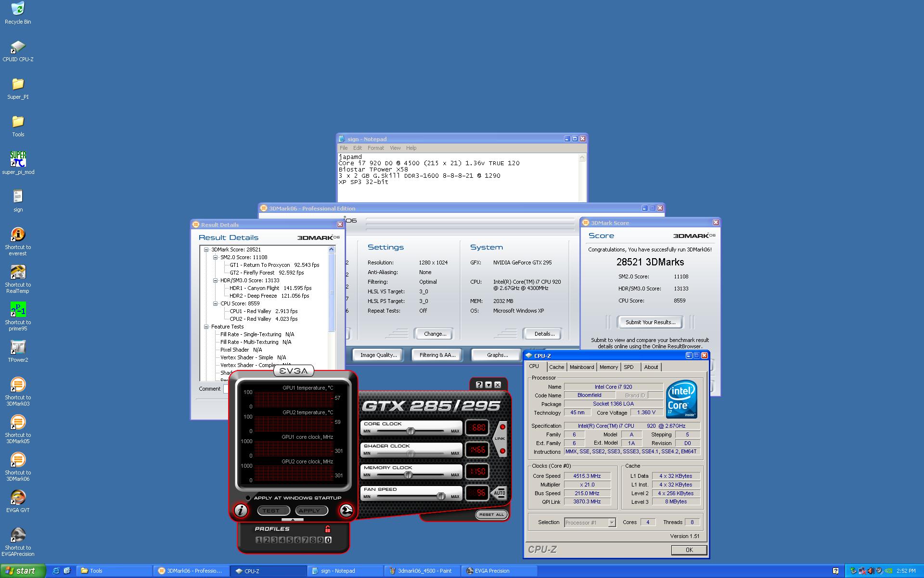The height and width of the screenshot is (578, 924).
Task: Open Notepad Format menu
Action: click(x=376, y=148)
